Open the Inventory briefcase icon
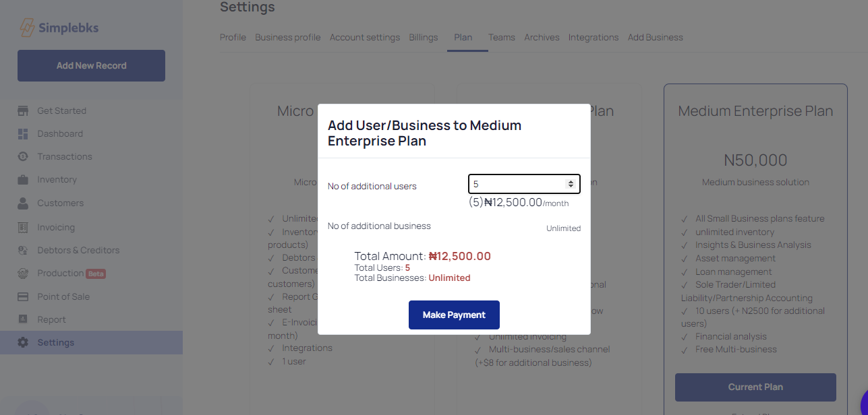 point(23,180)
